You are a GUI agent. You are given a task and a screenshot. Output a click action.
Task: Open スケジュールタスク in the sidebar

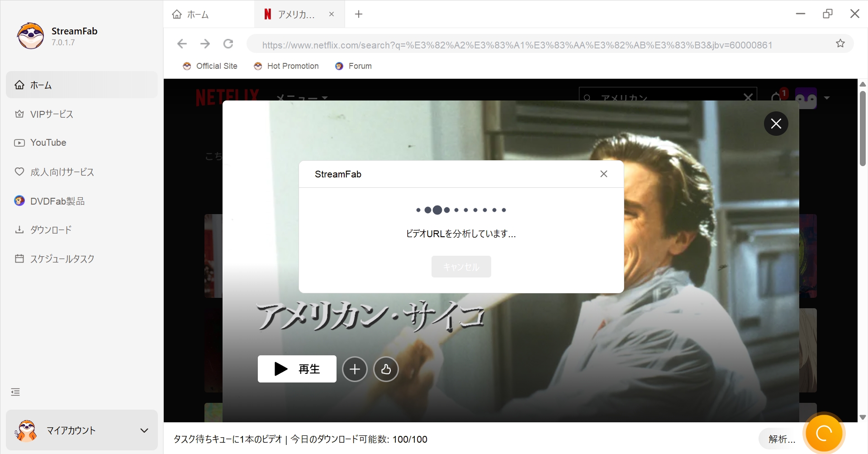pos(62,258)
